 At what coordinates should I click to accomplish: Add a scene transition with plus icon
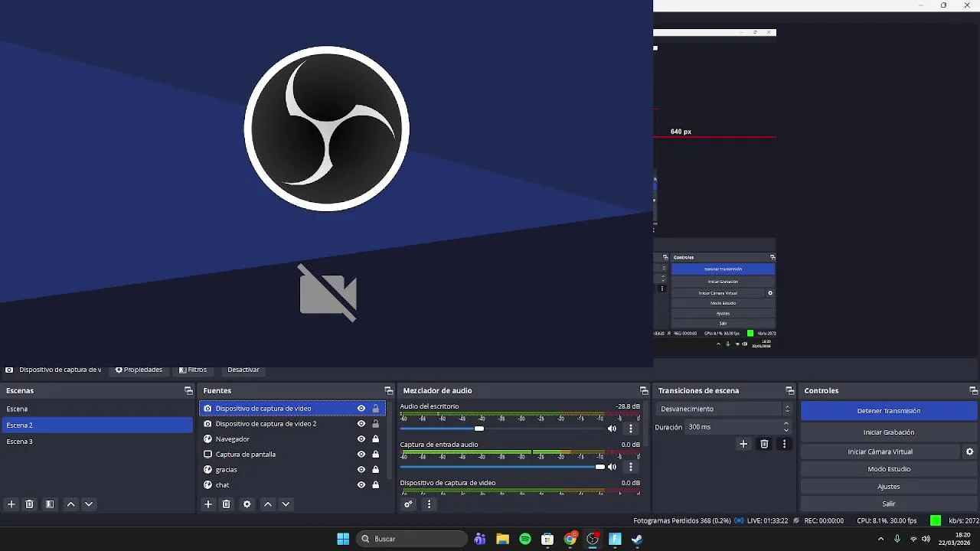743,444
